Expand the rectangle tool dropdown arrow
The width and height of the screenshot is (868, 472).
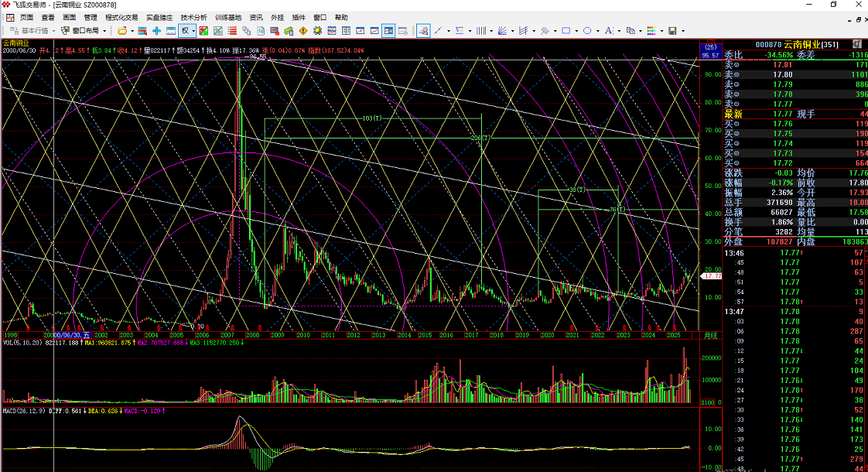[x=576, y=31]
